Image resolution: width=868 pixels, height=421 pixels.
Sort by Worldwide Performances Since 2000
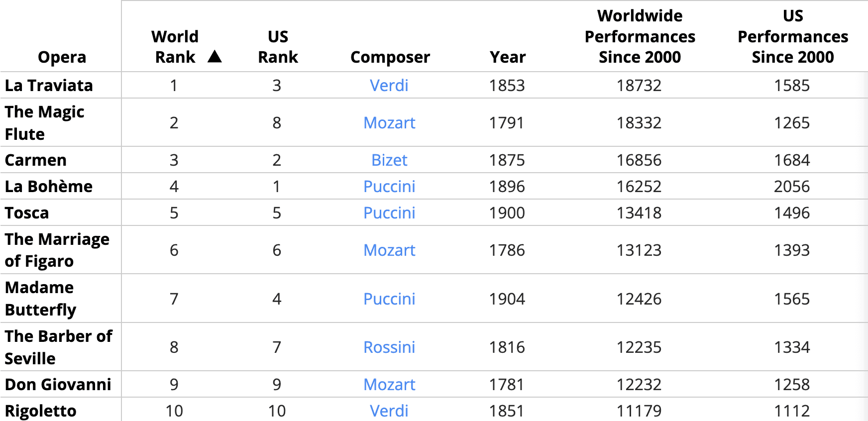coord(640,36)
